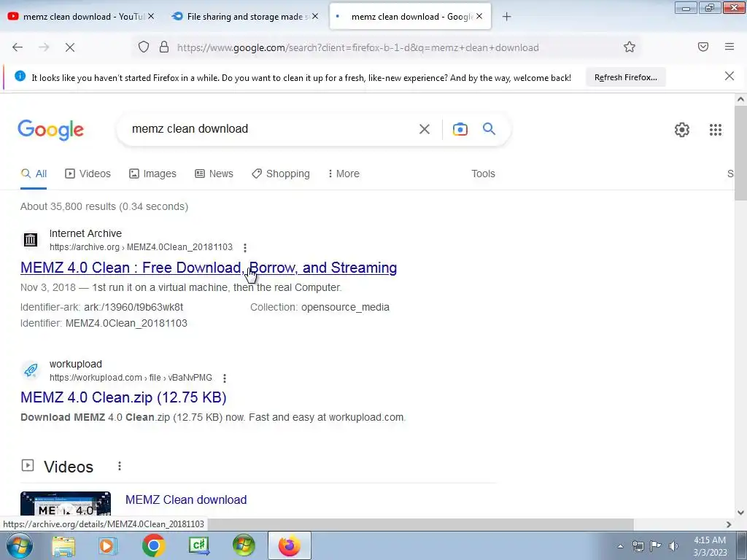Go to Google homepage via the logo
Image resolution: width=747 pixels, height=560 pixels.
(51, 130)
